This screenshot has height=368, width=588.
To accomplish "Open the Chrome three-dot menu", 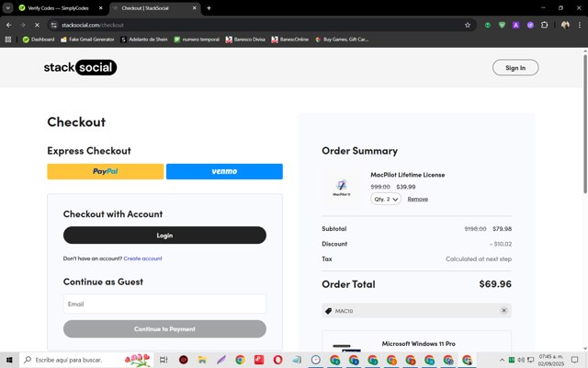I will click(x=580, y=25).
